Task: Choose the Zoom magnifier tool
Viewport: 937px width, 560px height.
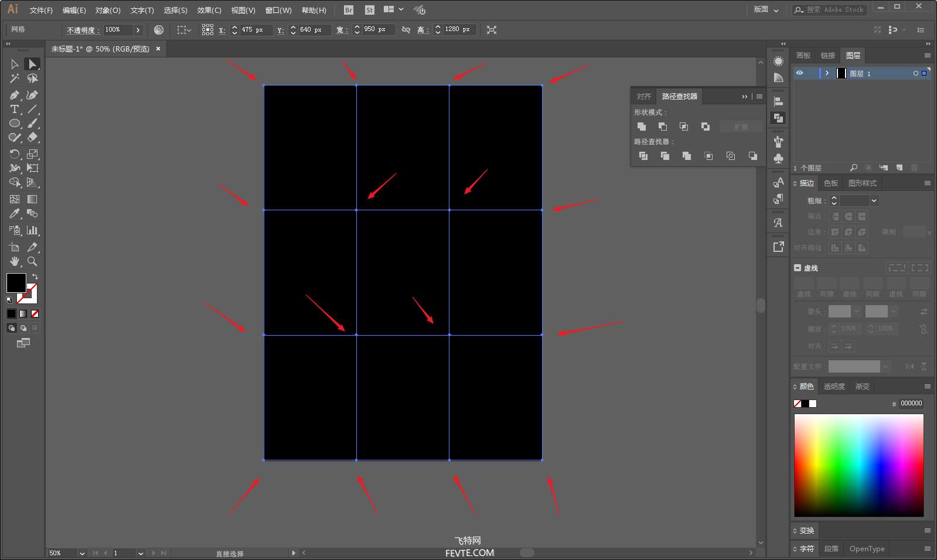Action: tap(32, 261)
